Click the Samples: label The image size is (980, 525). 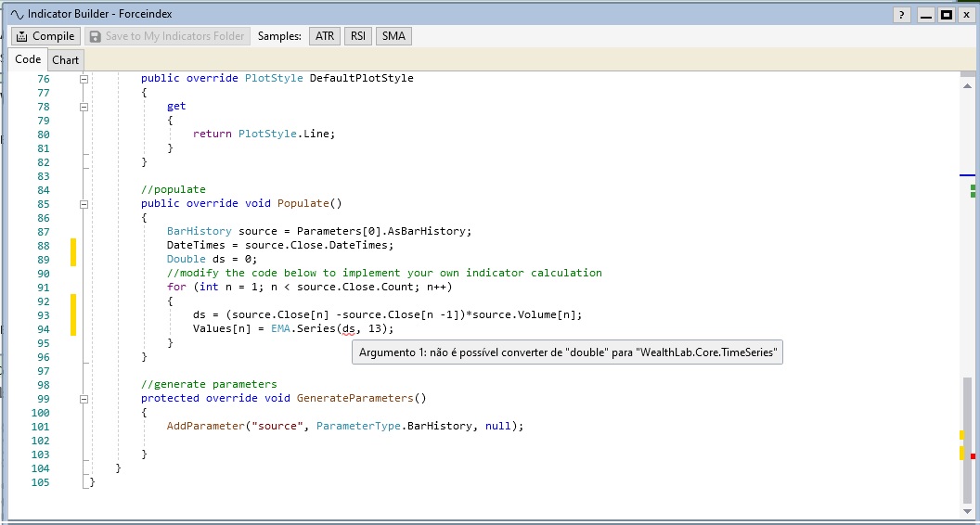[x=279, y=36]
